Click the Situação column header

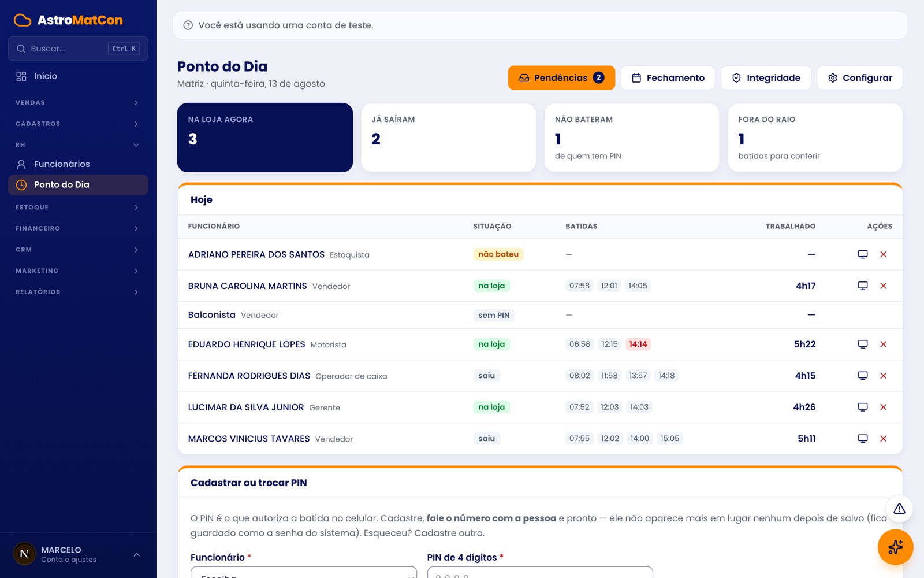pyautogui.click(x=492, y=227)
